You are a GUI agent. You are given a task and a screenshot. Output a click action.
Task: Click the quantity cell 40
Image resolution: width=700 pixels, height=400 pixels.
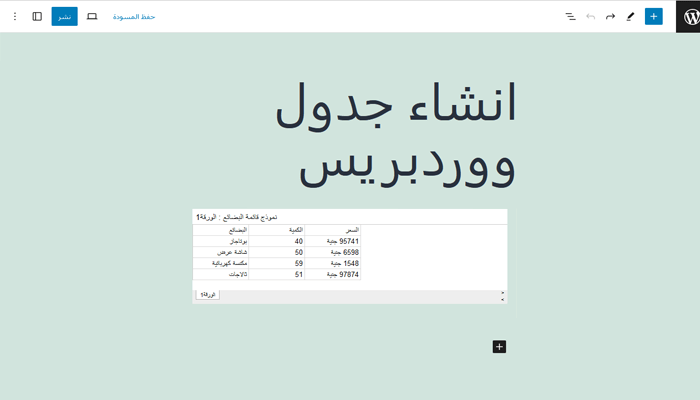coord(277,241)
